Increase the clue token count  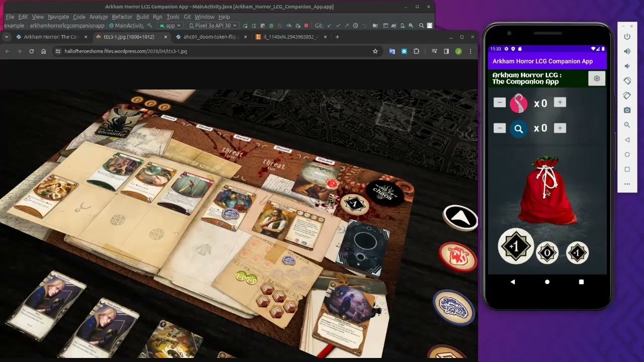560,128
